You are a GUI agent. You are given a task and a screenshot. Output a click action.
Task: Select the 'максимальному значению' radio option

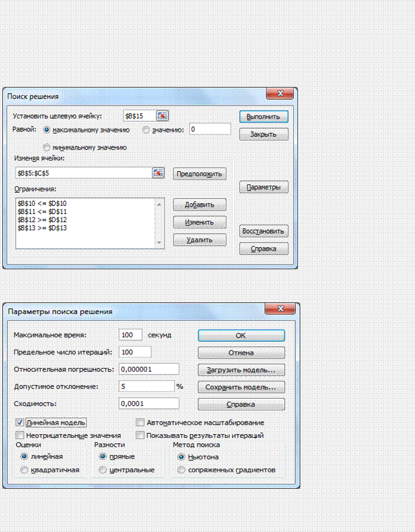click(x=48, y=130)
